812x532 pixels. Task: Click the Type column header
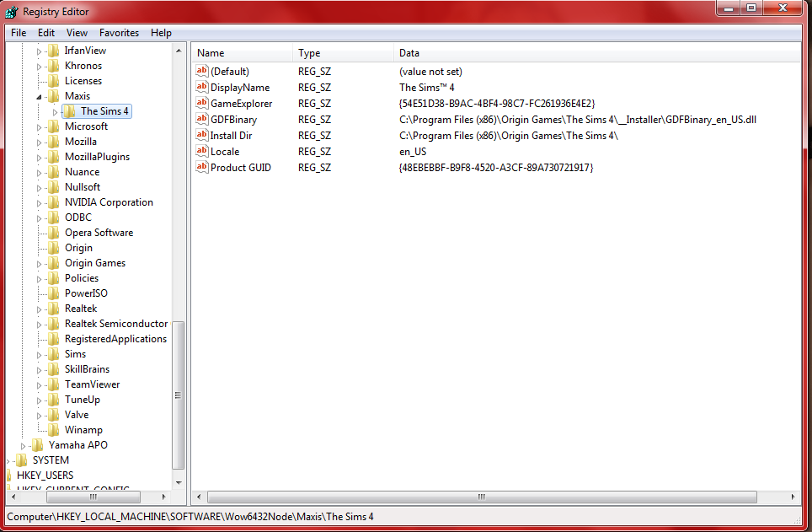pyautogui.click(x=343, y=53)
